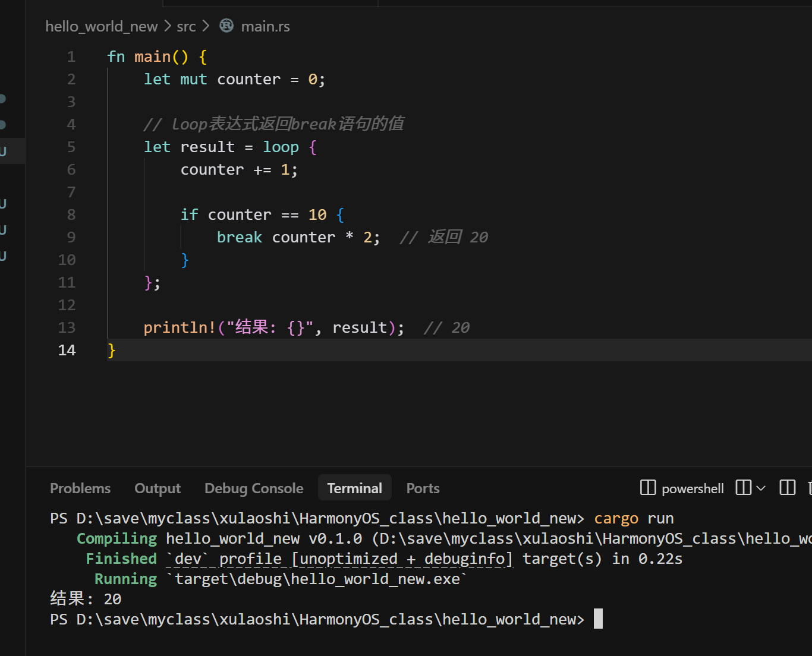Click the green 'Compiling' word in terminal output
The image size is (812, 656).
click(117, 539)
